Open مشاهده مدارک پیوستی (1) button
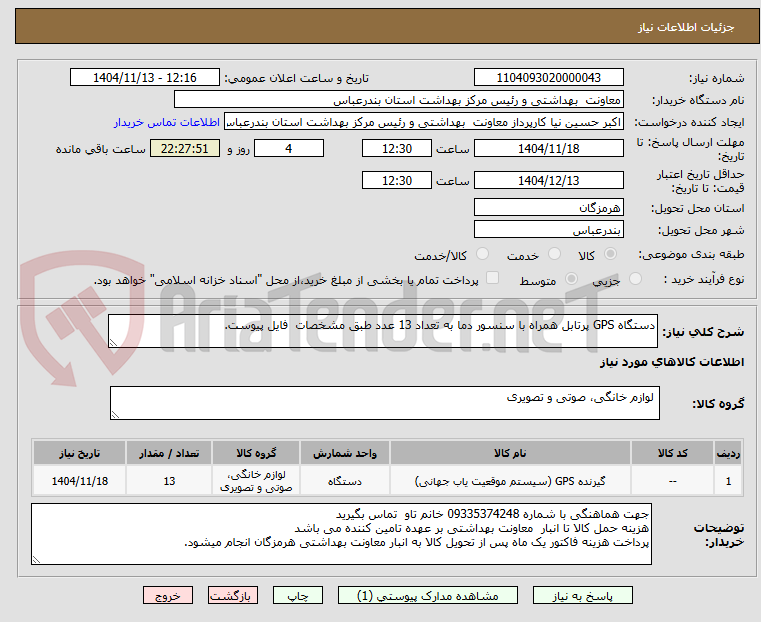761x622 pixels. pos(428,595)
